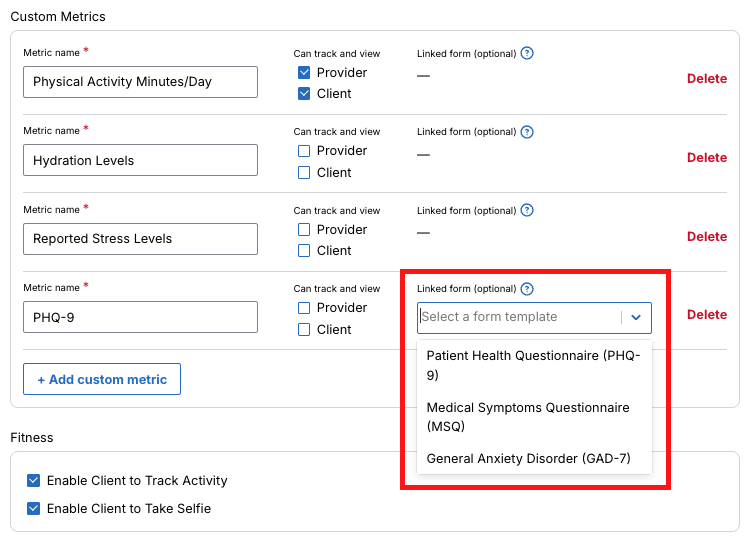Screen dimensions: 753x542
Task: Enable Client tracking for Reported Stress Levels
Action: coord(304,251)
